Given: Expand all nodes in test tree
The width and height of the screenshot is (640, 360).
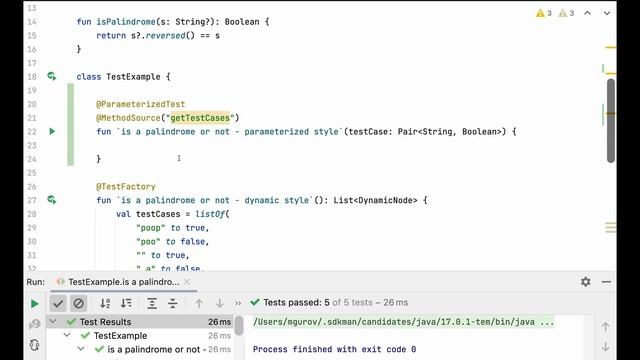Looking at the screenshot, I should tap(152, 303).
